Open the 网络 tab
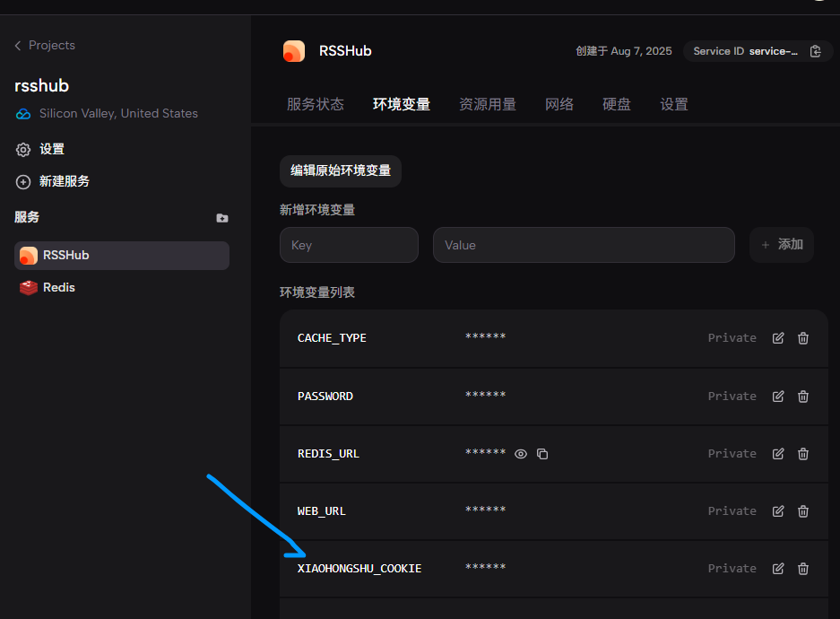 tap(559, 104)
